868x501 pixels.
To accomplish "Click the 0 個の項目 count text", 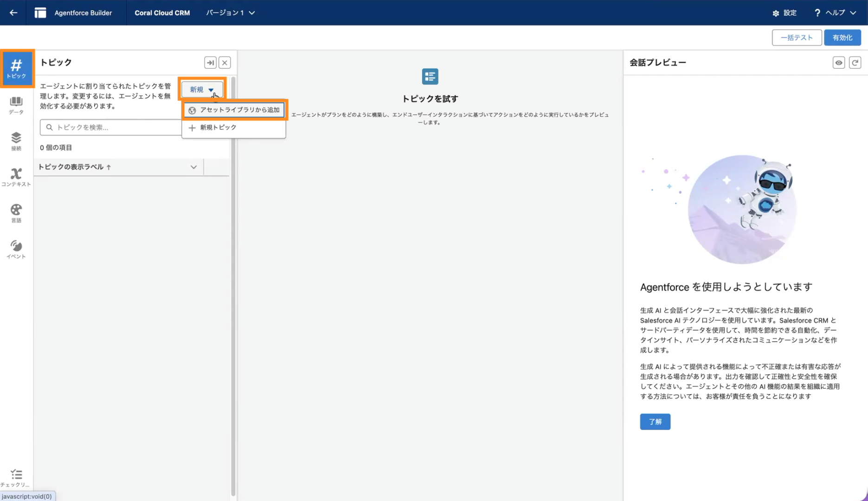I will [56, 148].
